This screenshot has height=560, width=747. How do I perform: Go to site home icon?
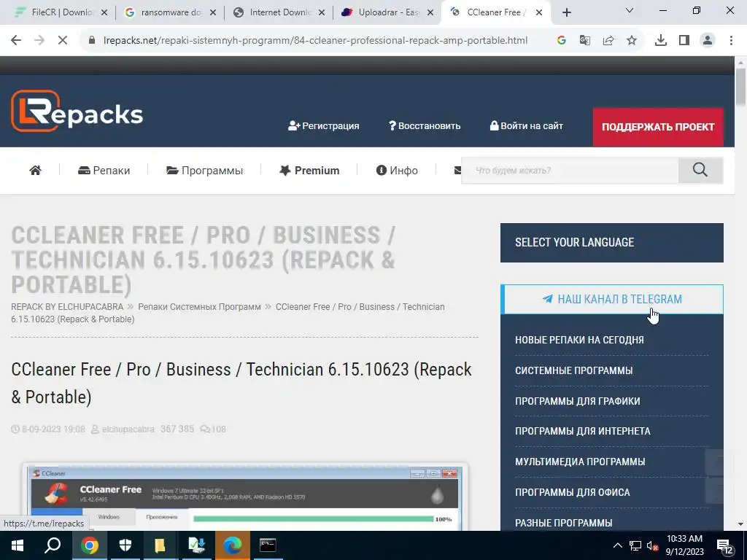tap(35, 171)
